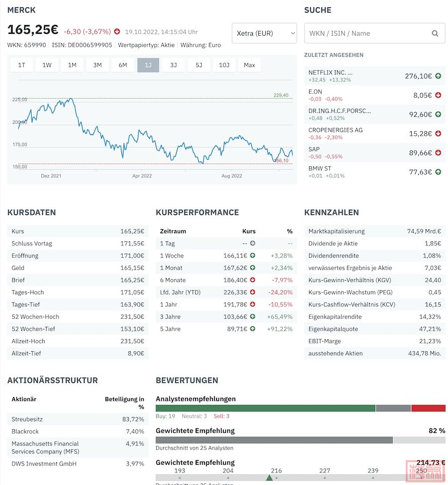Click E.ON red down arrow icon
Screen dimensions: 448x485
click(x=438, y=95)
